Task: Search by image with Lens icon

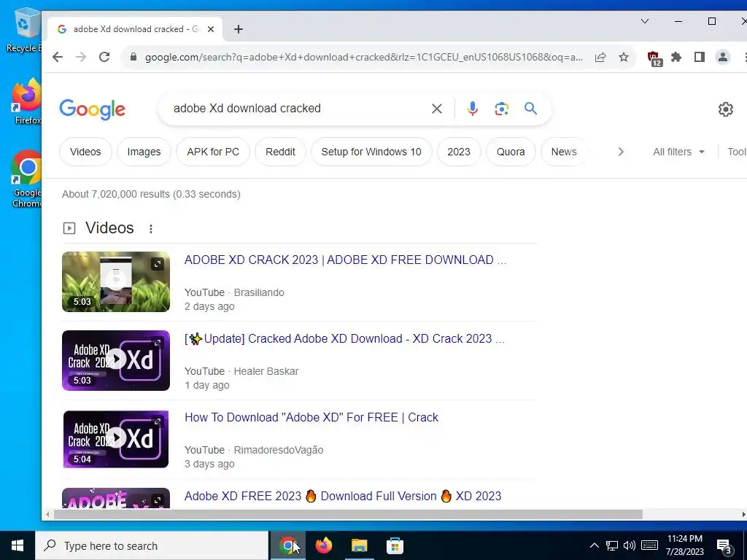Action: (501, 109)
